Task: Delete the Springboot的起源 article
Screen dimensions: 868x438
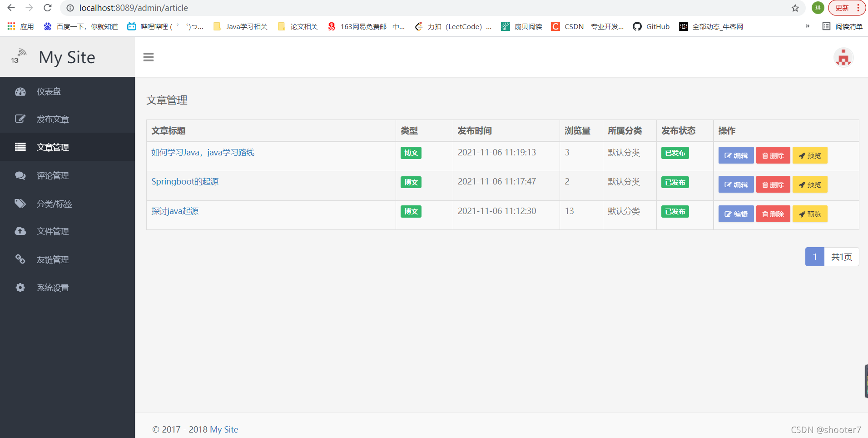Action: pyautogui.click(x=773, y=184)
